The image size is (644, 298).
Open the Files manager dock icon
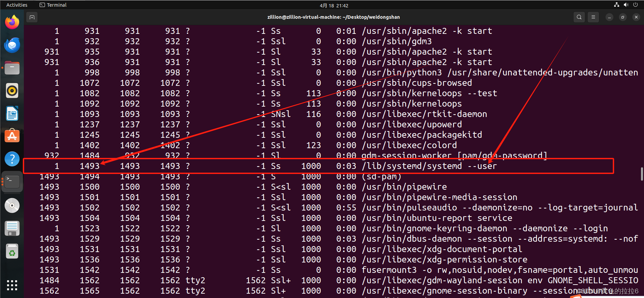12,68
